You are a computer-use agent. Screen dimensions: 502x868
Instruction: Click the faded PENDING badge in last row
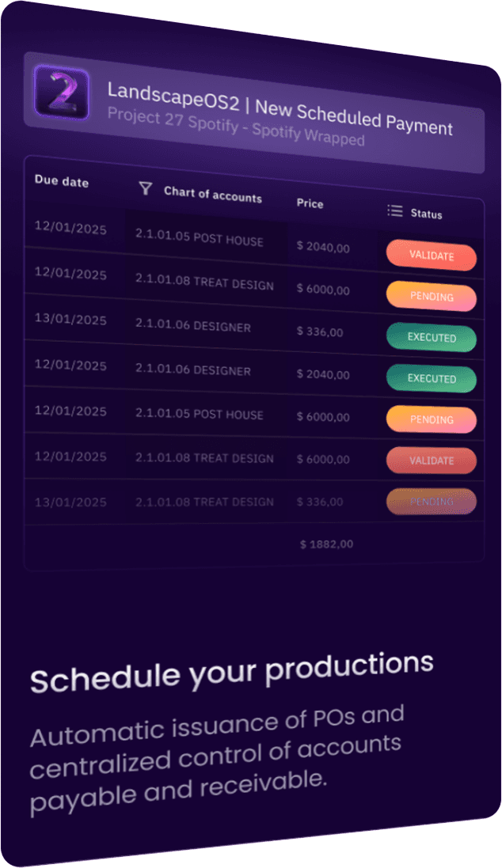[431, 501]
